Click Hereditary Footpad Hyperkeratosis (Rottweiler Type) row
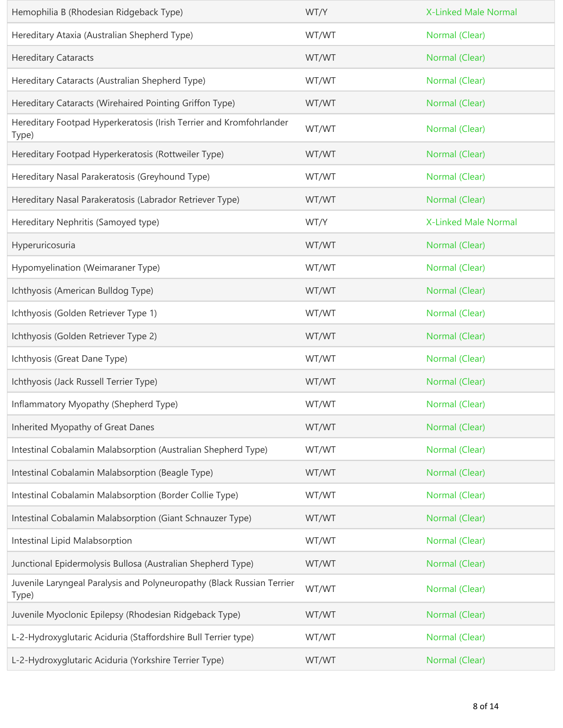Image resolution: width=563 pixels, height=728 pixels. click(281, 154)
